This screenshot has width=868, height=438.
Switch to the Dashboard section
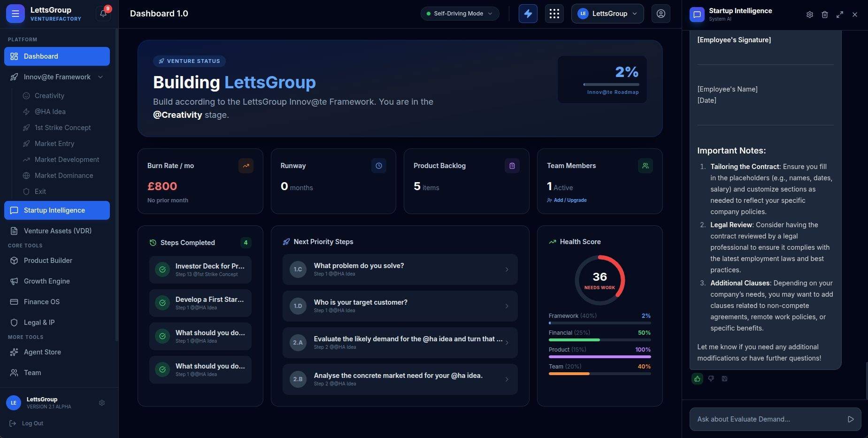click(x=41, y=56)
